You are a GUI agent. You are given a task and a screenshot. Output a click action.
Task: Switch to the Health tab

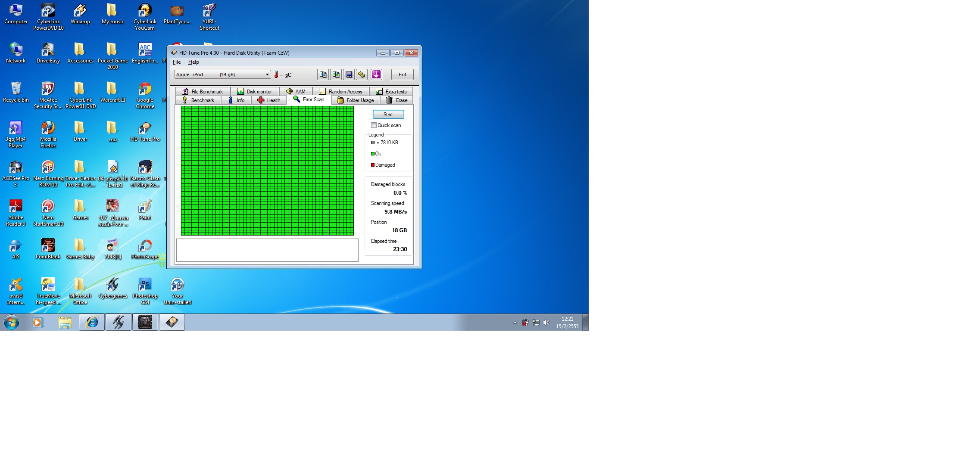(x=269, y=100)
